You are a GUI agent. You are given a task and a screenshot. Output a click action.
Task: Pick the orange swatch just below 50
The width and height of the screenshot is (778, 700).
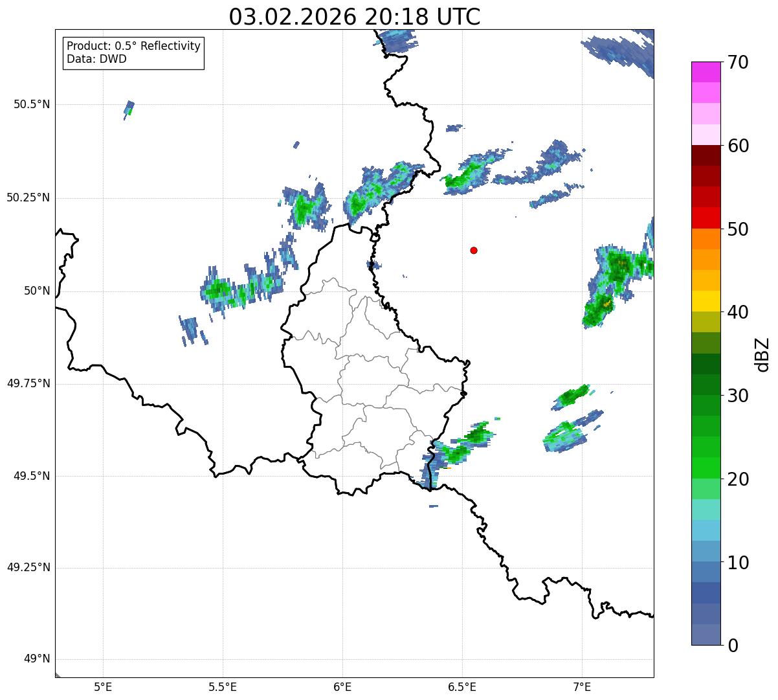(x=706, y=239)
